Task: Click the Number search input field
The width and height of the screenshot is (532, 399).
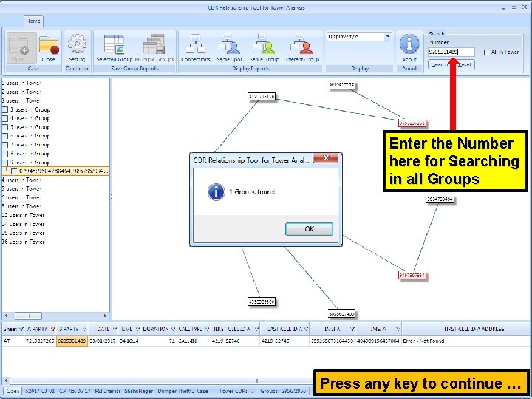Action: click(451, 52)
